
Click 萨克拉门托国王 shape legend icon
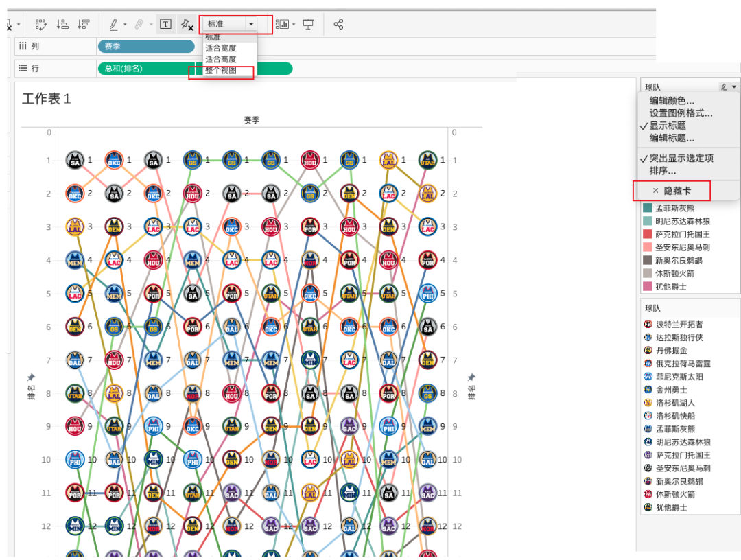click(648, 455)
